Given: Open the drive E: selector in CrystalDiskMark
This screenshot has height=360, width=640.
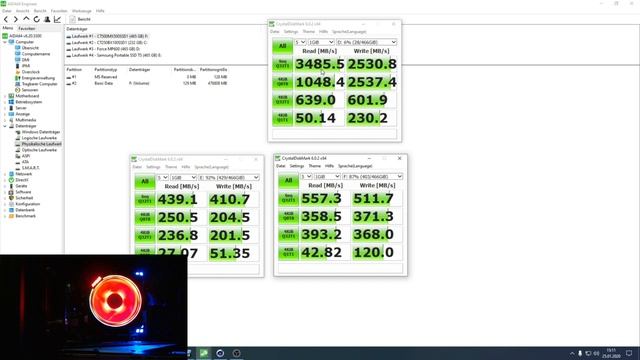Looking at the screenshot, I should pyautogui.click(x=229, y=178).
